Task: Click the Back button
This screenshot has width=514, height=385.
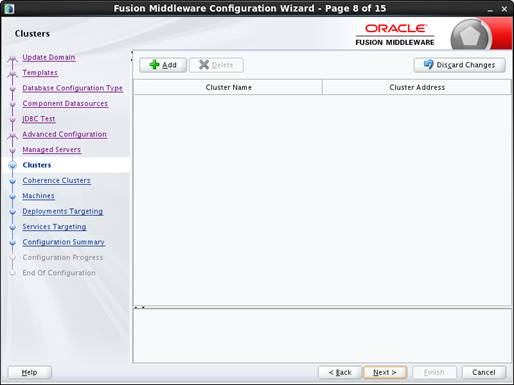Action: (x=340, y=372)
